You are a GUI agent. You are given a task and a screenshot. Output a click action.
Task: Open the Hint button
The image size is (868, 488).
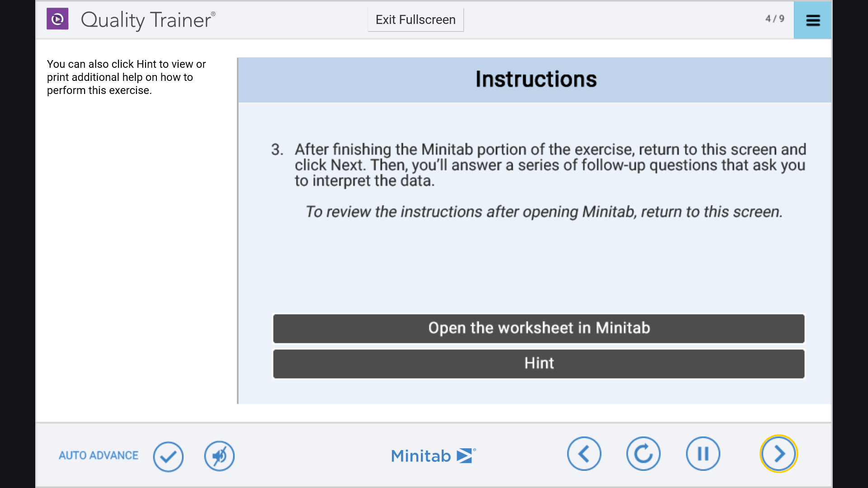pyautogui.click(x=539, y=364)
